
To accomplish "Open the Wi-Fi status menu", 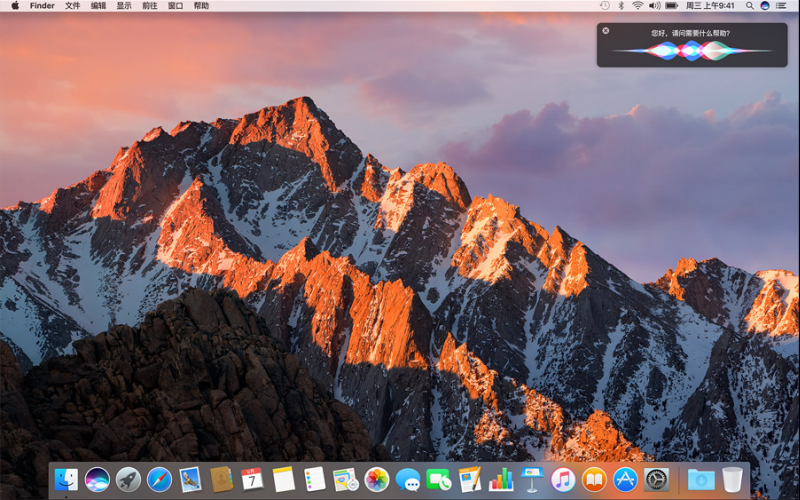I will click(637, 6).
